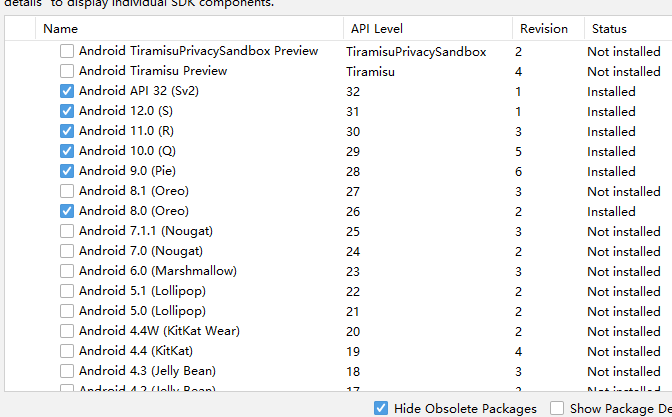The image size is (672, 417).
Task: Click API level 19 cell
Action: coord(353,352)
